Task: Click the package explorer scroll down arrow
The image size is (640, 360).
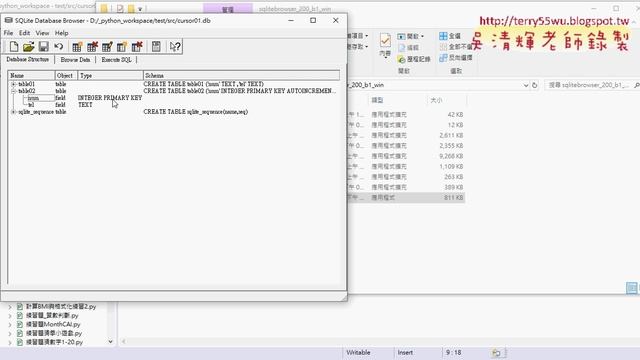Action: pyautogui.click(x=110, y=342)
